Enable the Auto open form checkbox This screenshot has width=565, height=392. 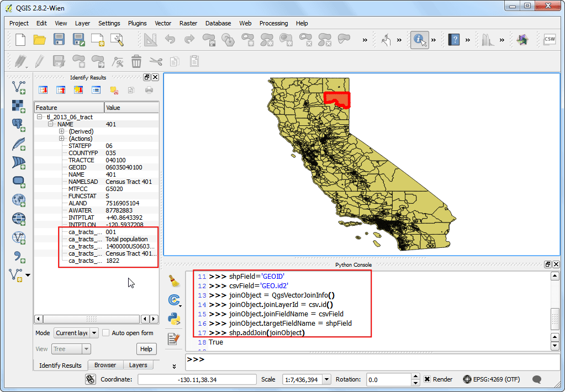coord(104,332)
